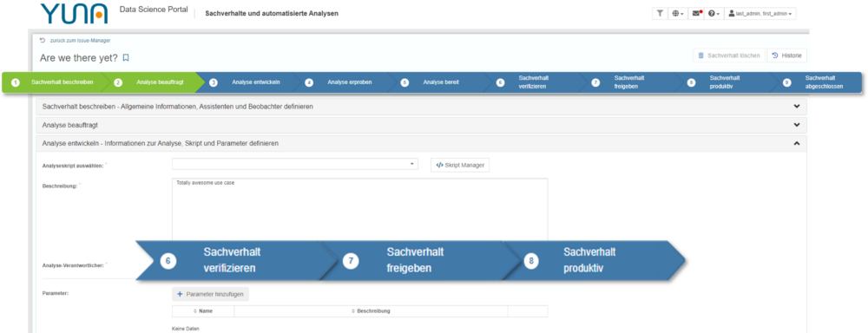Click the 'Parameter:' label
868x333 pixels.
56,292
